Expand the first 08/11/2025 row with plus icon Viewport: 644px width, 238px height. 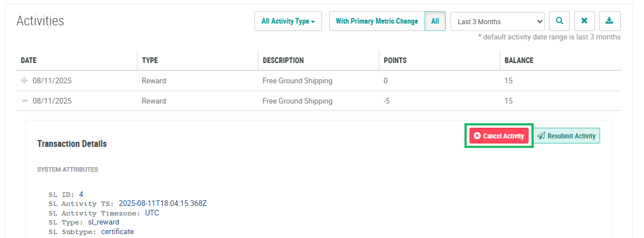(24, 80)
